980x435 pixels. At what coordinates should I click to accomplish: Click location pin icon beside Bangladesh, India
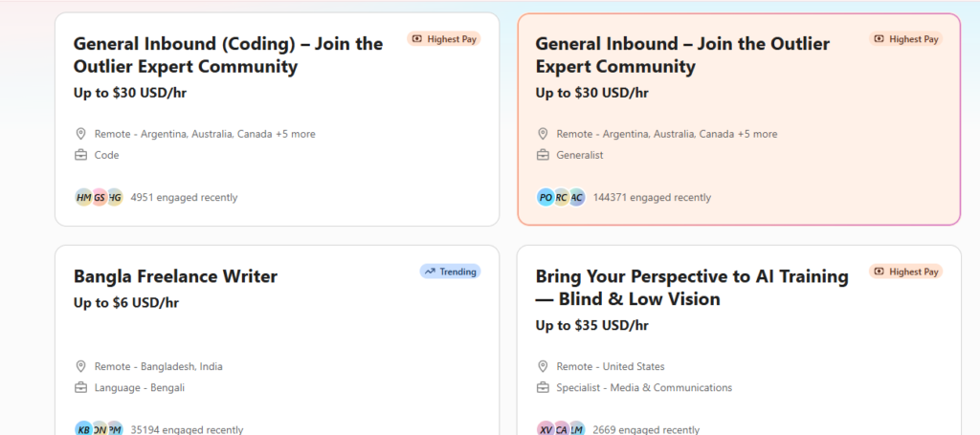coord(80,366)
